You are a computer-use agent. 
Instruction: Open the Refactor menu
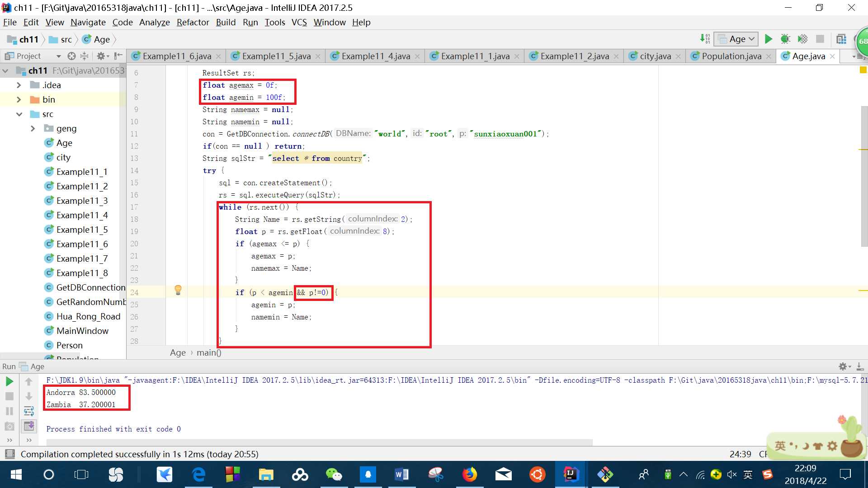click(x=193, y=22)
